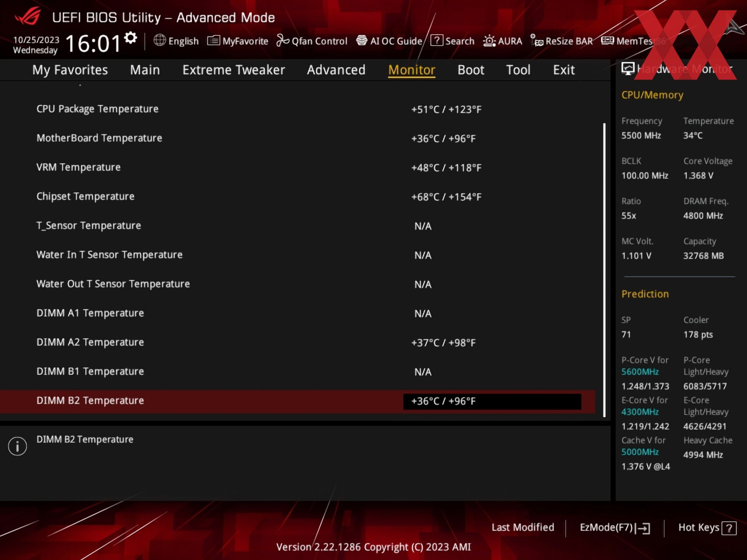The height and width of the screenshot is (560, 747).
Task: Click the 5000MHz Cache prediction label
Action: [x=640, y=452]
